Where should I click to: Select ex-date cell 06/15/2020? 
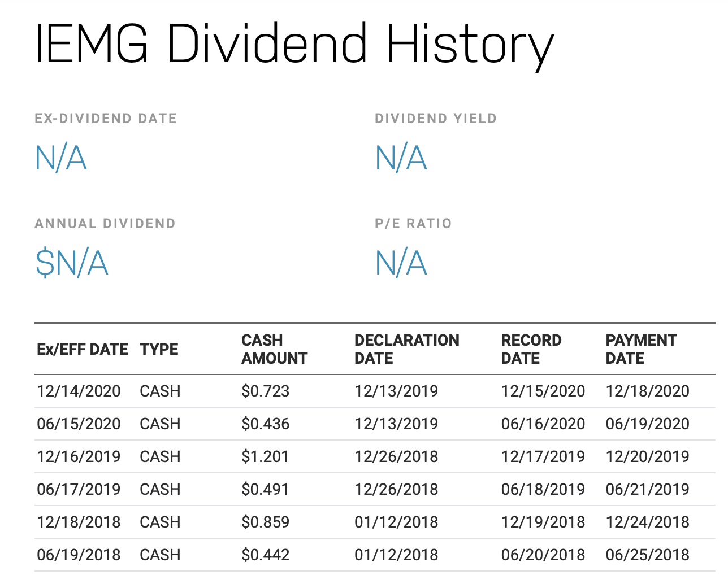[x=79, y=424]
